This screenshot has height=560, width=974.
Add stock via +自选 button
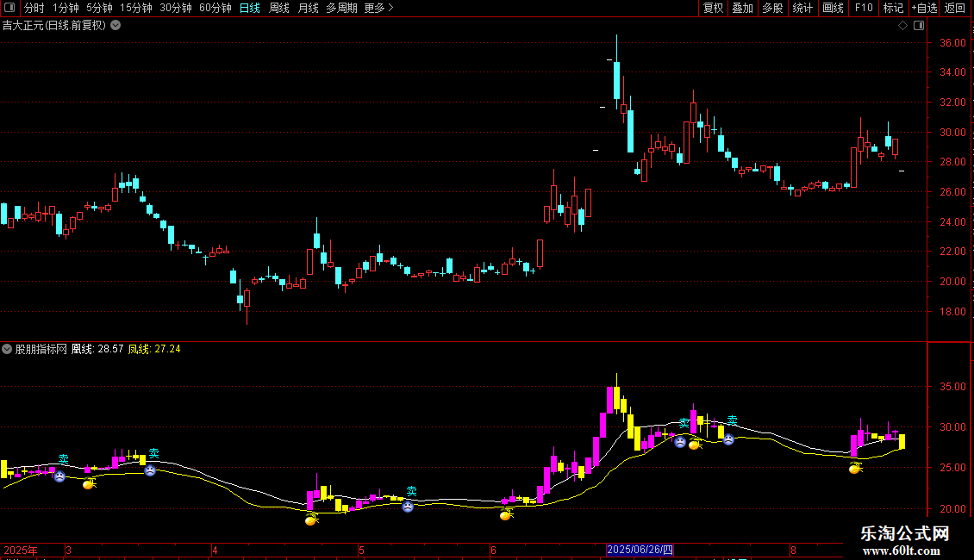coord(924,8)
